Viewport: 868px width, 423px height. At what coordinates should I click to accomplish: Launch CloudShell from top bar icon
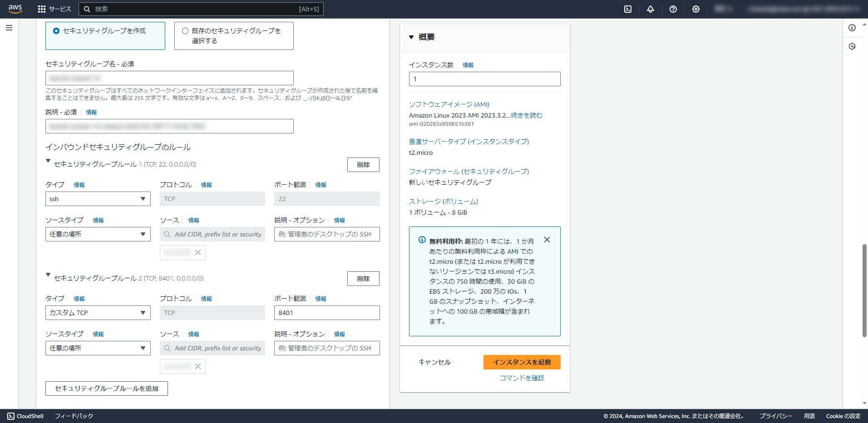click(628, 9)
